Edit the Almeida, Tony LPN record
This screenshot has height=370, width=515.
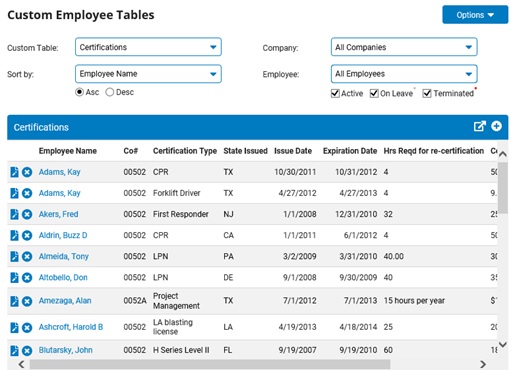(14, 256)
